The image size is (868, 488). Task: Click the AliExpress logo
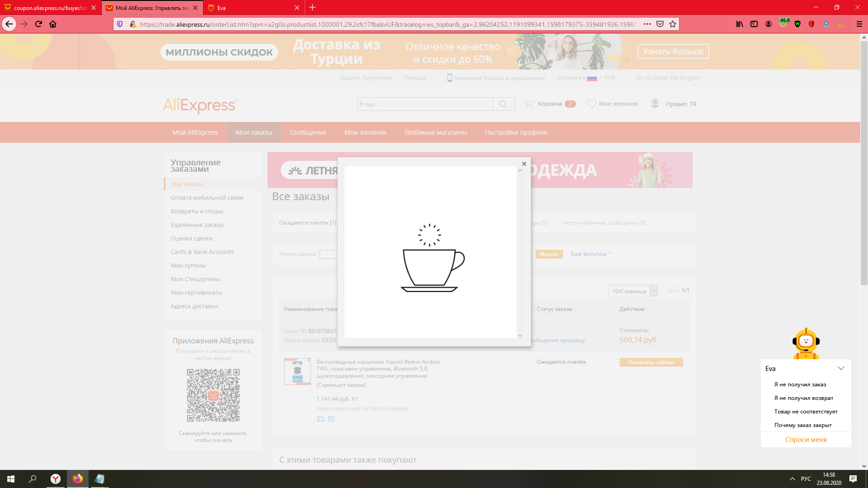(x=200, y=105)
